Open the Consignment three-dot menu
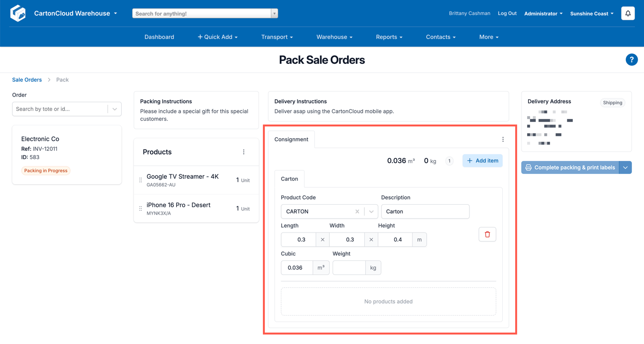The width and height of the screenshot is (644, 344). click(x=503, y=139)
